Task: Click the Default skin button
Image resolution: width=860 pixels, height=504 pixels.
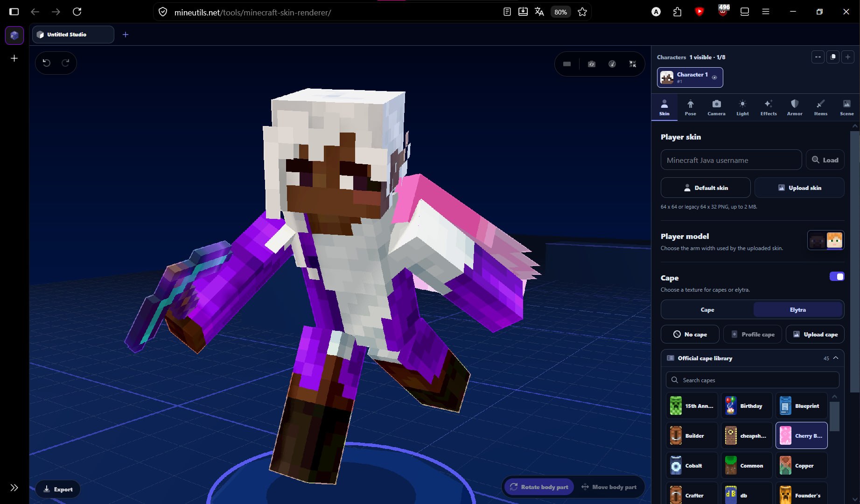Action: [706, 188]
